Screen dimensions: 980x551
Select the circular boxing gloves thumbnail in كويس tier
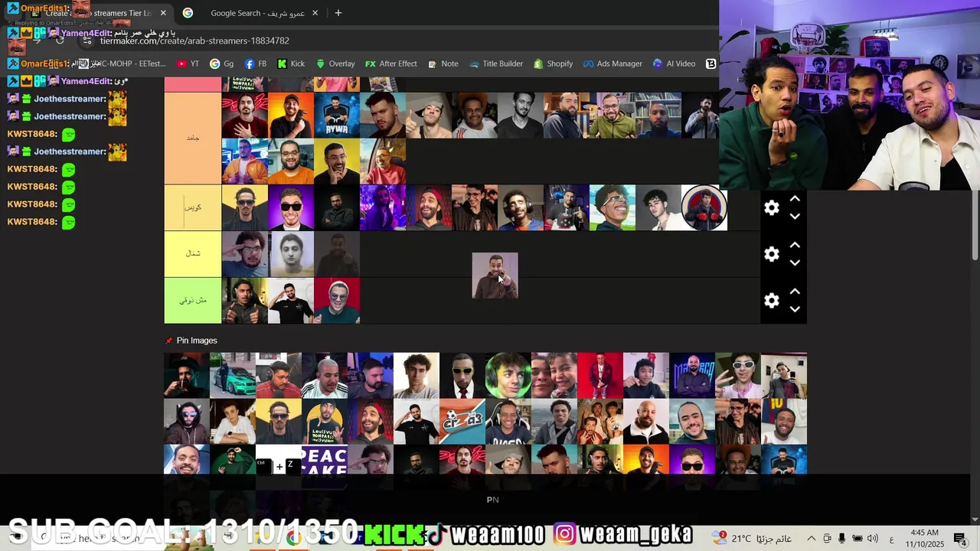point(704,207)
